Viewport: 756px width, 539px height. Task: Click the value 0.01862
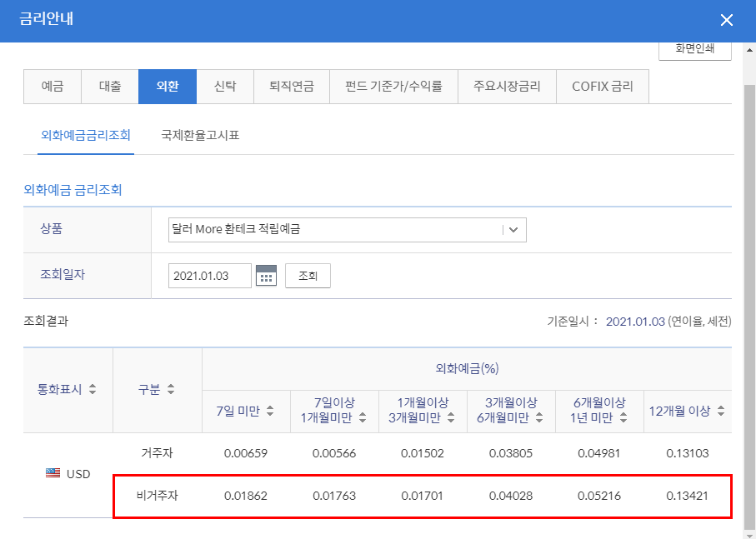click(246, 496)
